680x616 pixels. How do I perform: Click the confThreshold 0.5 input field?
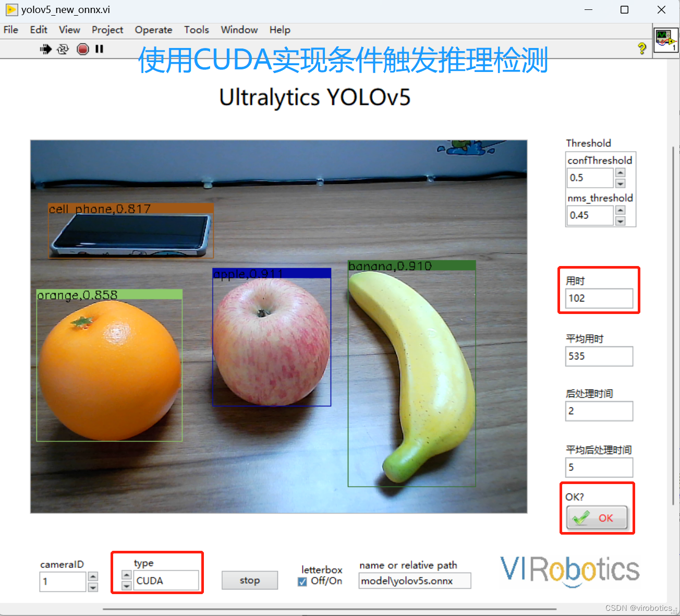590,178
